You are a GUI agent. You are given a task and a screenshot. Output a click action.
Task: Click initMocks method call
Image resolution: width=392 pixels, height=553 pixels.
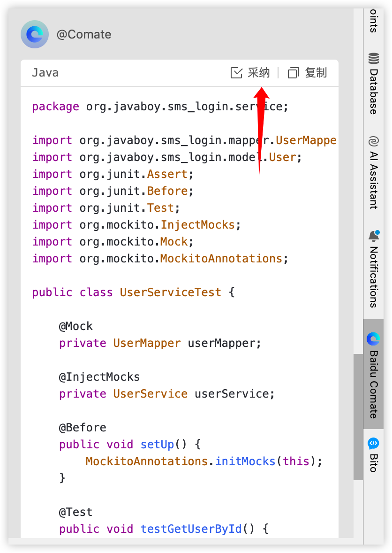(245, 461)
